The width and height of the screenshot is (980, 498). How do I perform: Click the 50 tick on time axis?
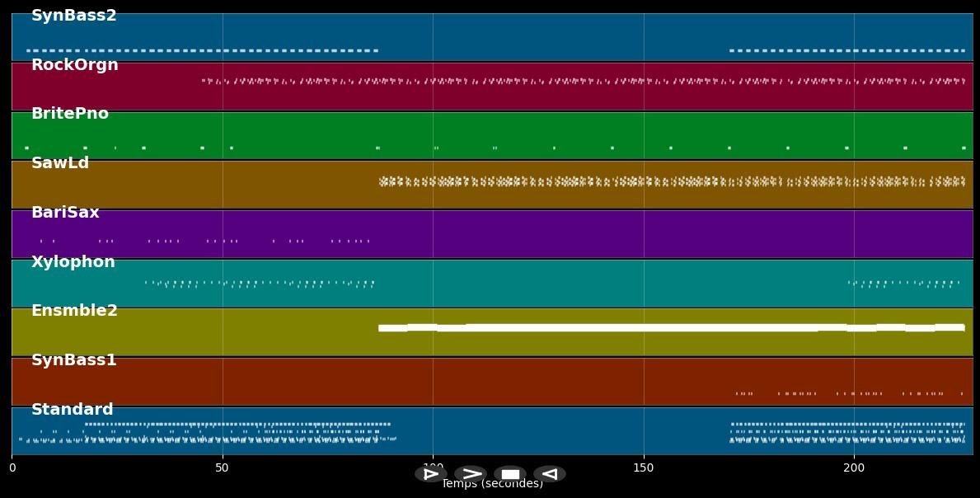tap(222, 468)
